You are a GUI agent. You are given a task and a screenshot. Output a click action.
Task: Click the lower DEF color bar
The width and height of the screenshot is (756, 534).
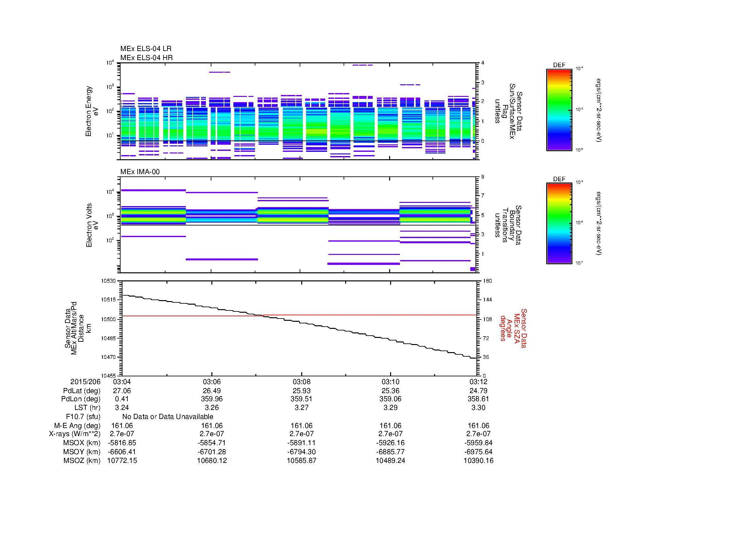[559, 224]
